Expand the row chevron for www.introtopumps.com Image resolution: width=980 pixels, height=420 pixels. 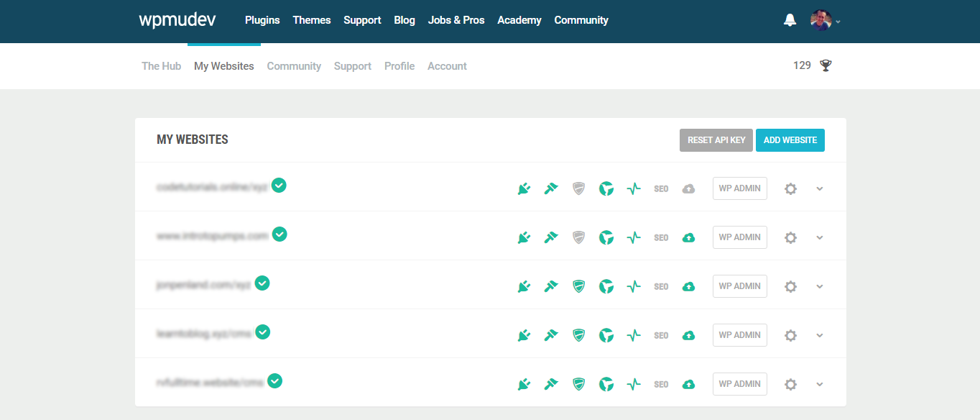pyautogui.click(x=819, y=237)
